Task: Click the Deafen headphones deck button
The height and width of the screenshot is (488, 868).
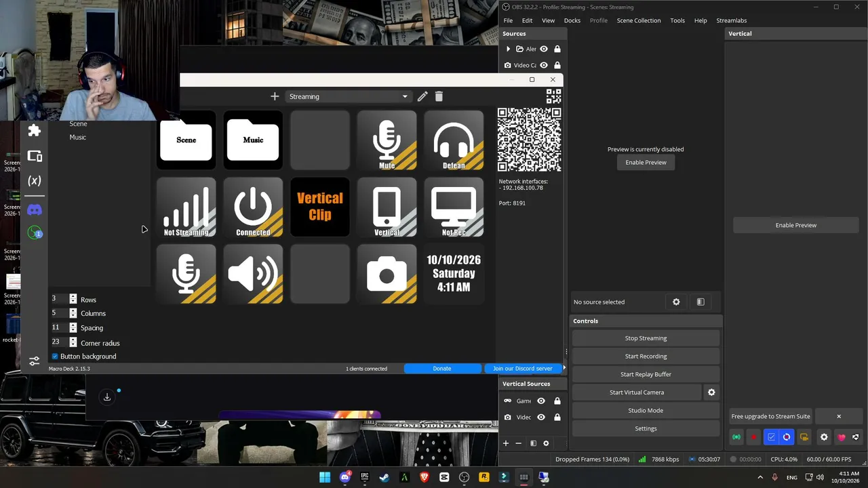Action: click(x=454, y=140)
